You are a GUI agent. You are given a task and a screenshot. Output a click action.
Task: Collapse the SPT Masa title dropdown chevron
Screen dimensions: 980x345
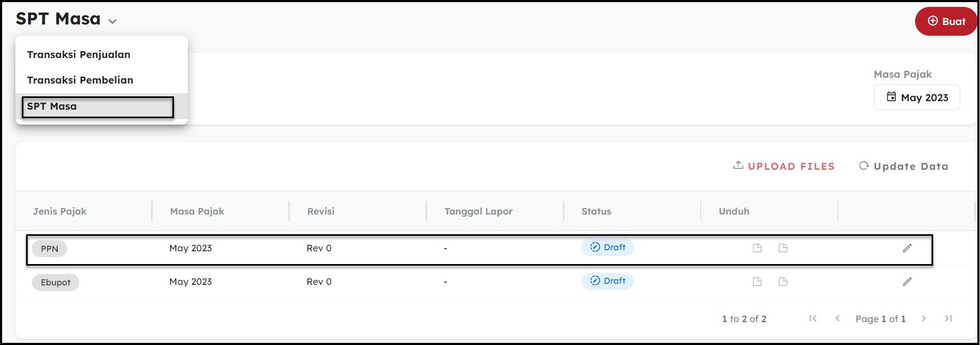pos(112,21)
